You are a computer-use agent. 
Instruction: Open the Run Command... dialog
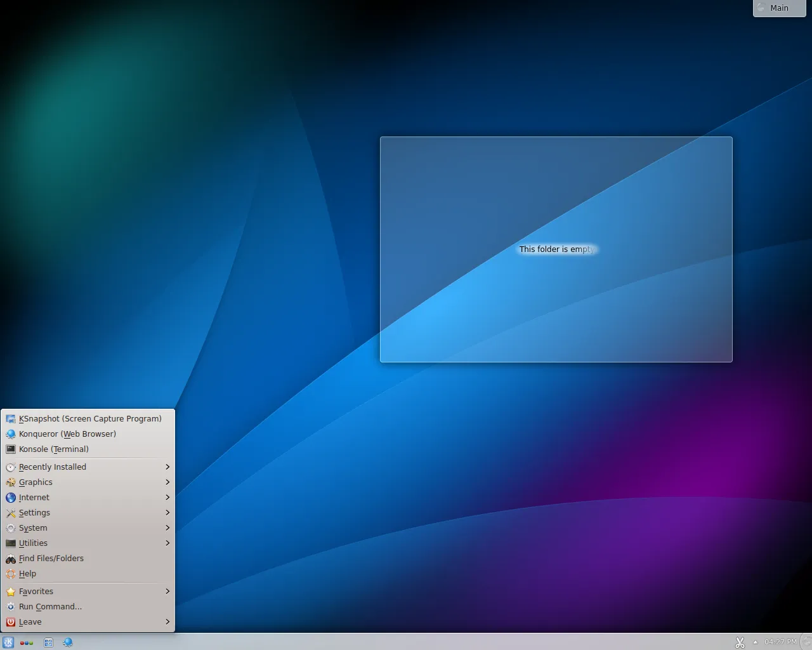click(50, 606)
